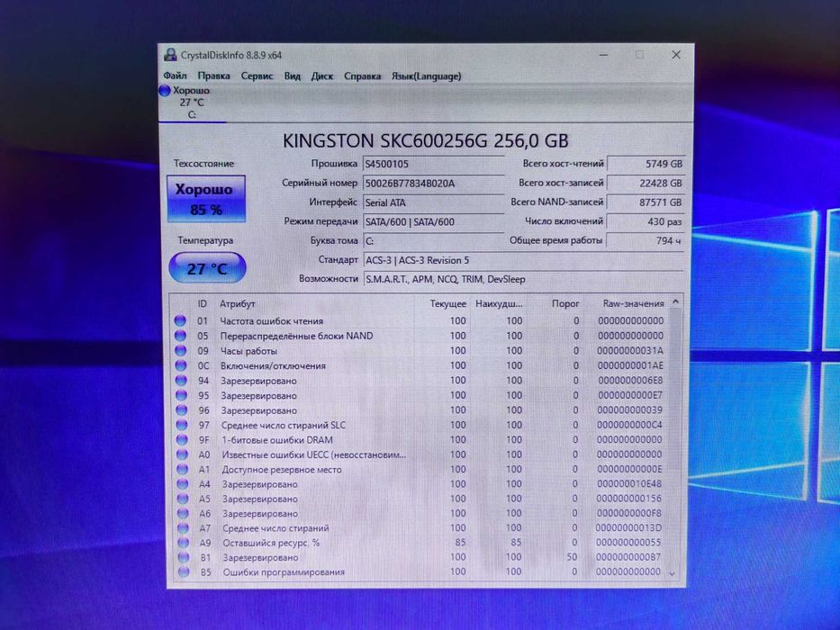840x630 pixels.
Task: Select drive C: Хорошо 27 °C tab
Action: 192,103
